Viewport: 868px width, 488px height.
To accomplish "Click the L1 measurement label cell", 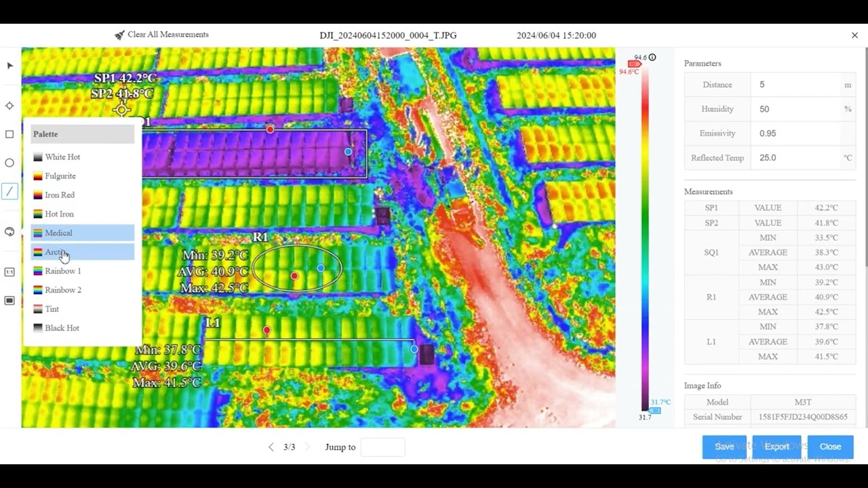I will click(x=711, y=342).
